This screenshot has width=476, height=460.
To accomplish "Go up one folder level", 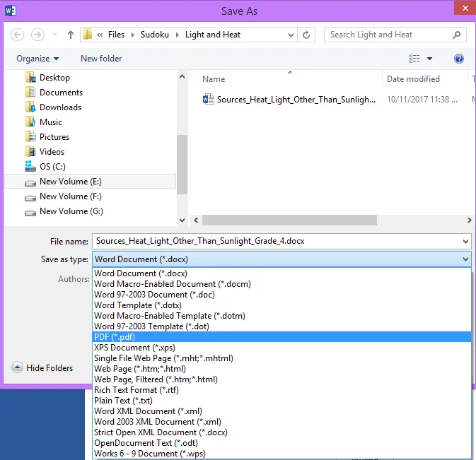I will pyautogui.click(x=71, y=35).
